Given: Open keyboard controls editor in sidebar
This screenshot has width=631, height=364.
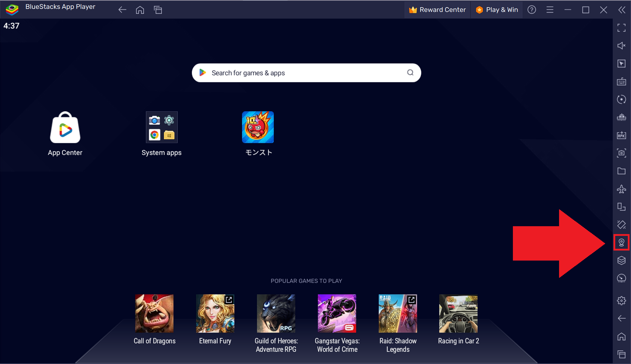Looking at the screenshot, I should click(x=622, y=81).
